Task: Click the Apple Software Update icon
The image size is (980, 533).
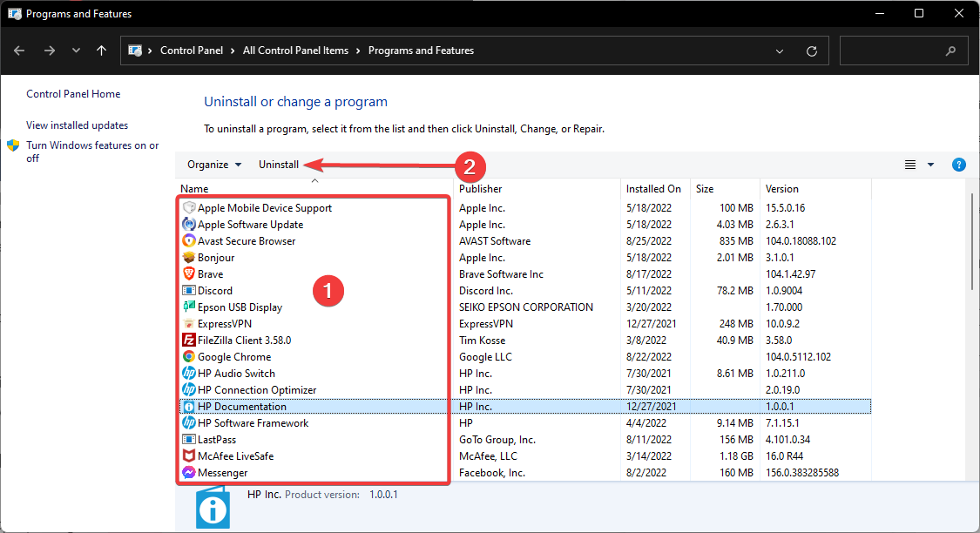Action: (x=189, y=225)
